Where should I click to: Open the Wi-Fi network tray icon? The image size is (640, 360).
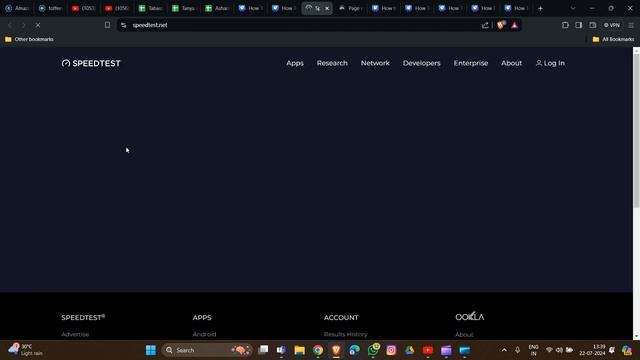tap(549, 350)
